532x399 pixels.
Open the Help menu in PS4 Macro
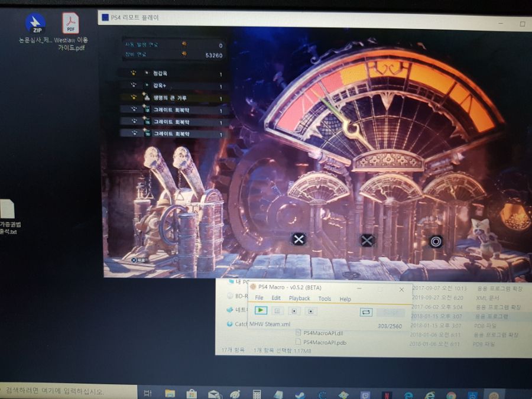tap(345, 299)
